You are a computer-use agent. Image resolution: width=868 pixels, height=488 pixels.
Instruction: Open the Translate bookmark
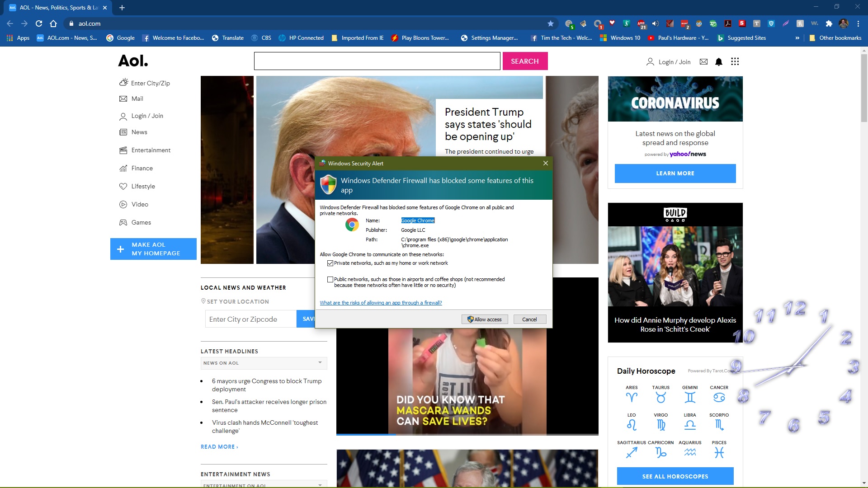[228, 38]
